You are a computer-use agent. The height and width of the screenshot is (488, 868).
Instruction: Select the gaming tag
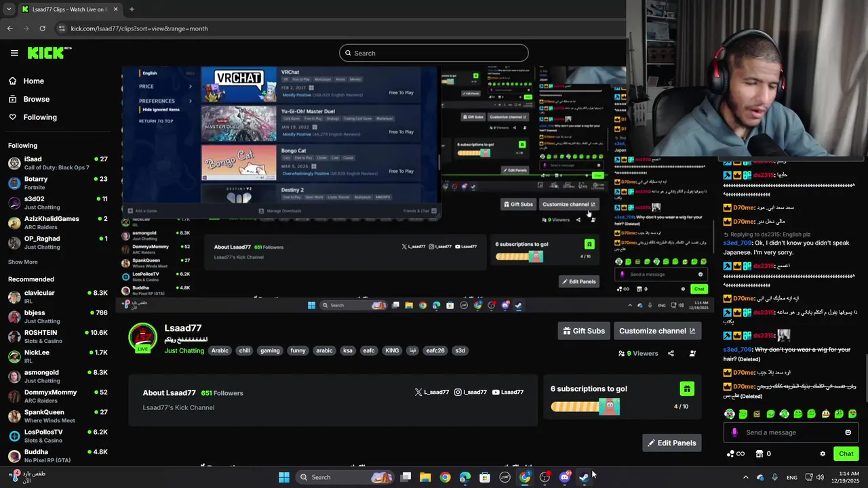[x=270, y=350]
